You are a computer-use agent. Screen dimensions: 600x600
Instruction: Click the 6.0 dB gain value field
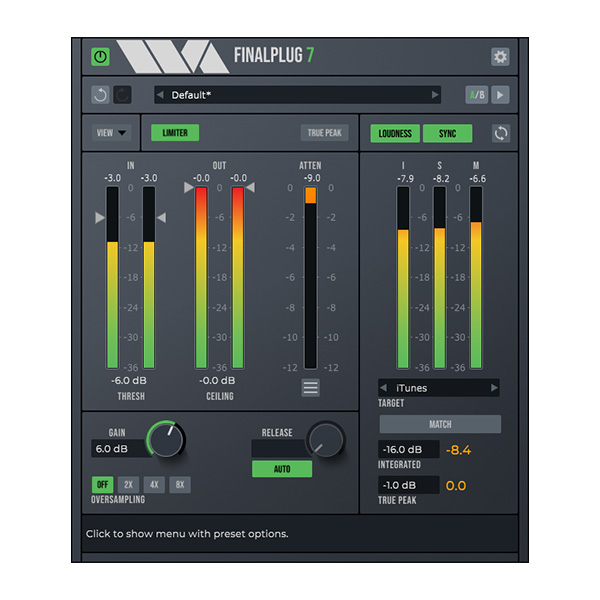click(x=119, y=448)
